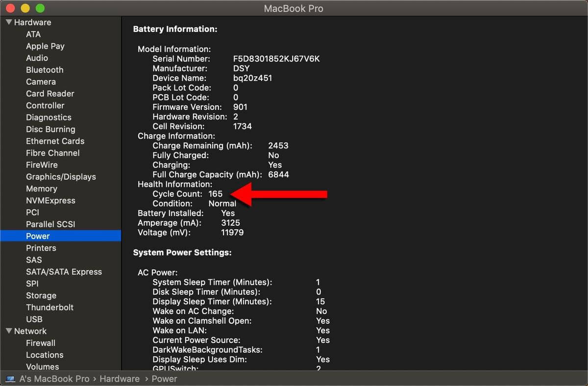588x386 pixels.
Task: Click the laptop icon in path bar
Action: click(x=11, y=379)
